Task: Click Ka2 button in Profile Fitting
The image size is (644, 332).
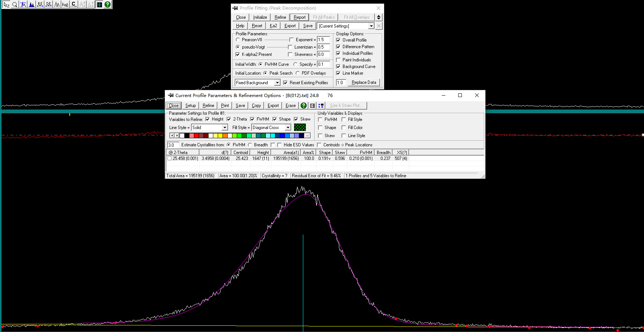Action: pyautogui.click(x=274, y=26)
